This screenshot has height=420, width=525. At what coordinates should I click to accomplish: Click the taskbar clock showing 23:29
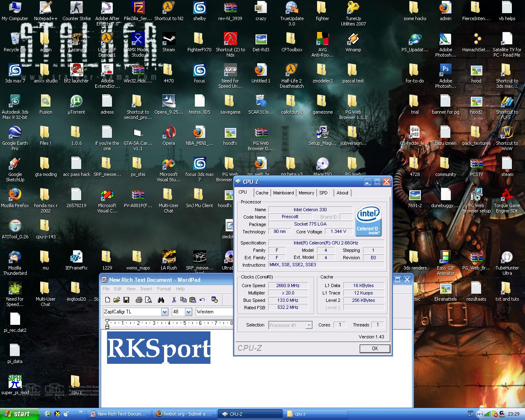(514, 414)
